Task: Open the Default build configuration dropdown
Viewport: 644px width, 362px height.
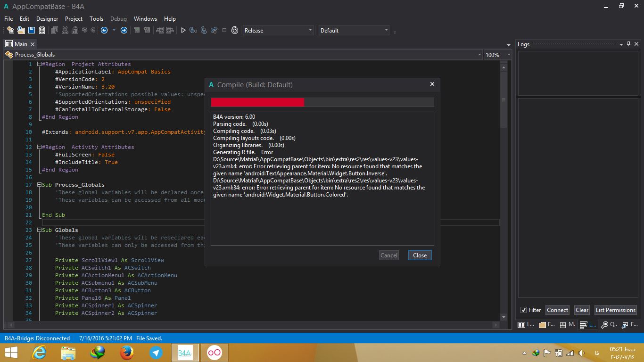Action: [354, 30]
